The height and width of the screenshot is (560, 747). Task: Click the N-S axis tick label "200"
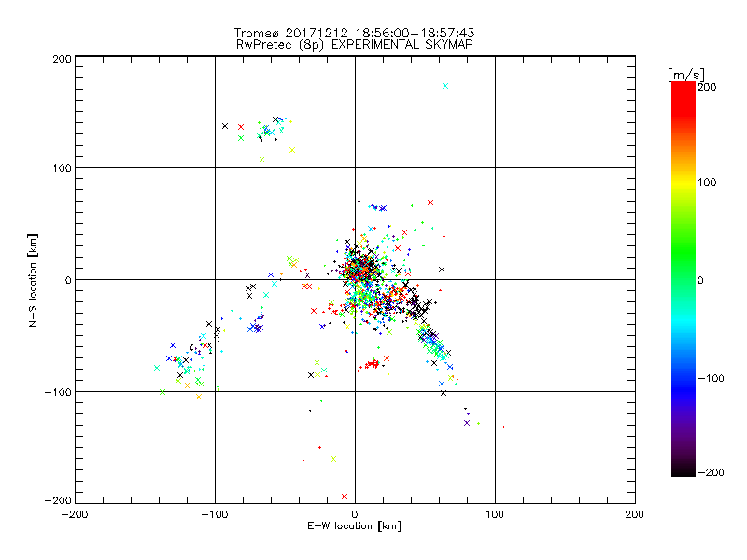coord(62,59)
